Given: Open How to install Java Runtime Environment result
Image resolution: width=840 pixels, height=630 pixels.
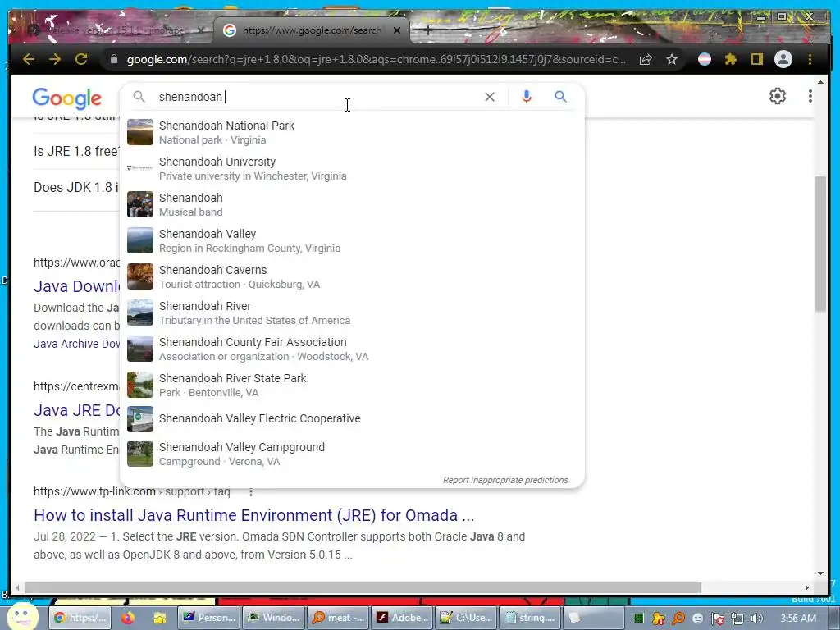Looking at the screenshot, I should coord(254,515).
